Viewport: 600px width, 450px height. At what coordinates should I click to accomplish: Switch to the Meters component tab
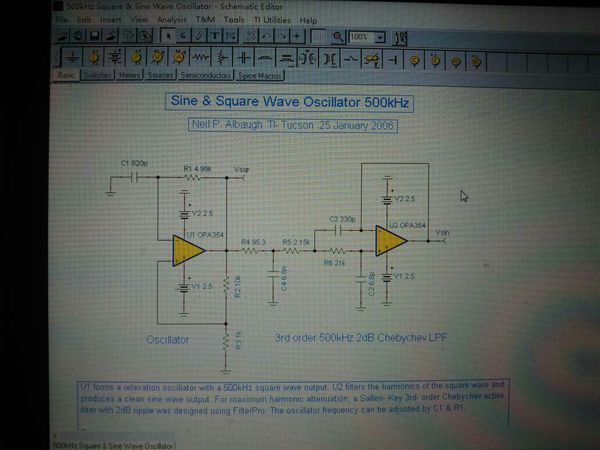click(x=129, y=75)
